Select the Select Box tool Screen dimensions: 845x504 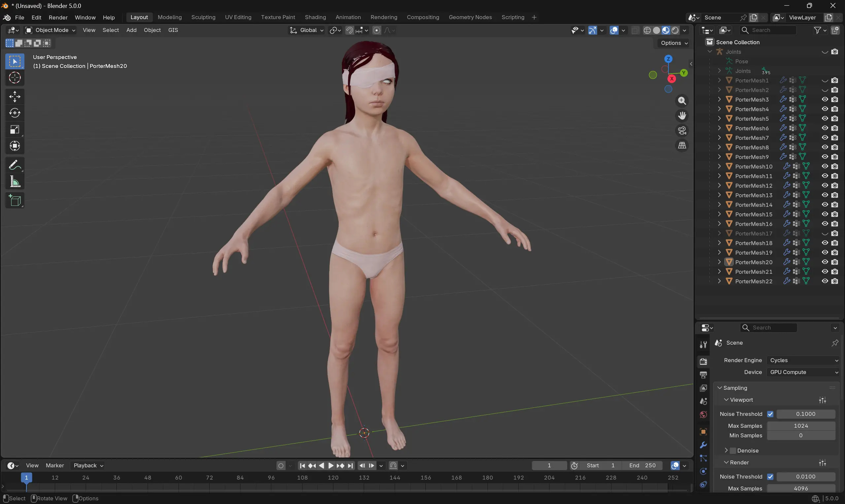(15, 61)
